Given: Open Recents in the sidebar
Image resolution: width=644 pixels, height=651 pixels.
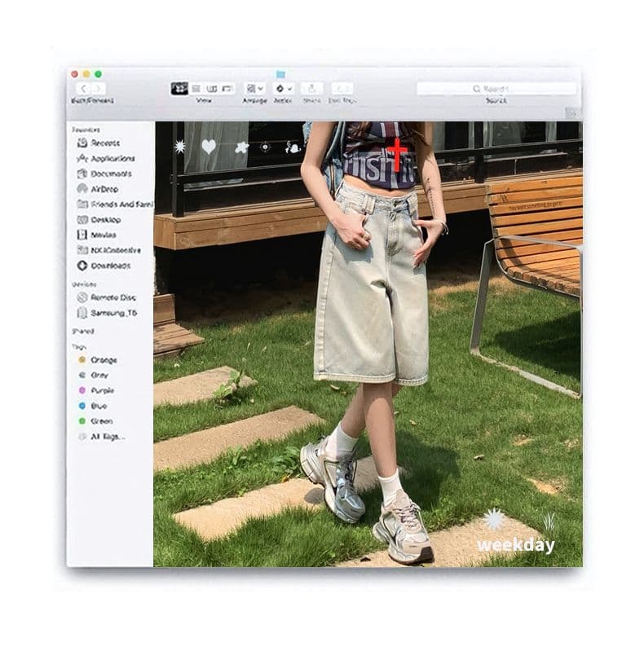Looking at the screenshot, I should (99, 143).
